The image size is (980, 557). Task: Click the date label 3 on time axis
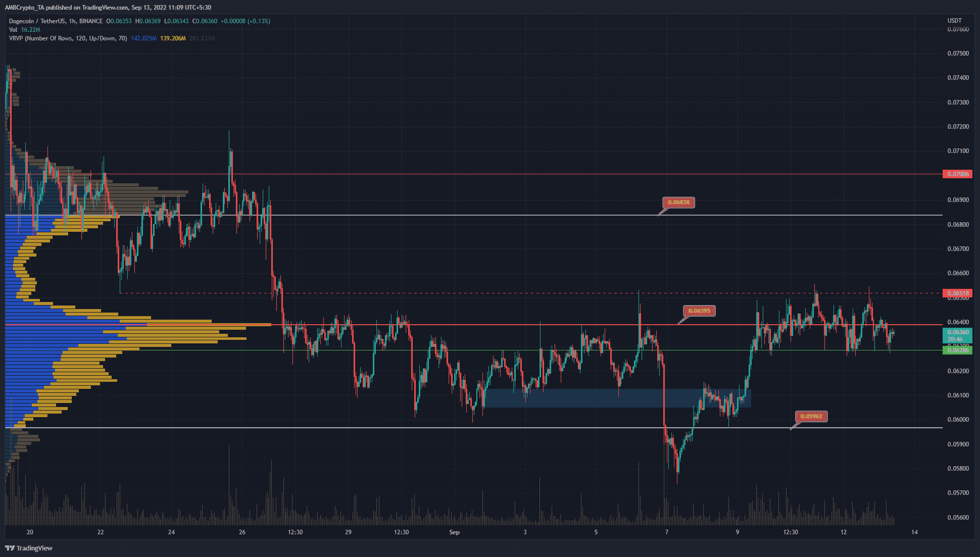click(525, 532)
